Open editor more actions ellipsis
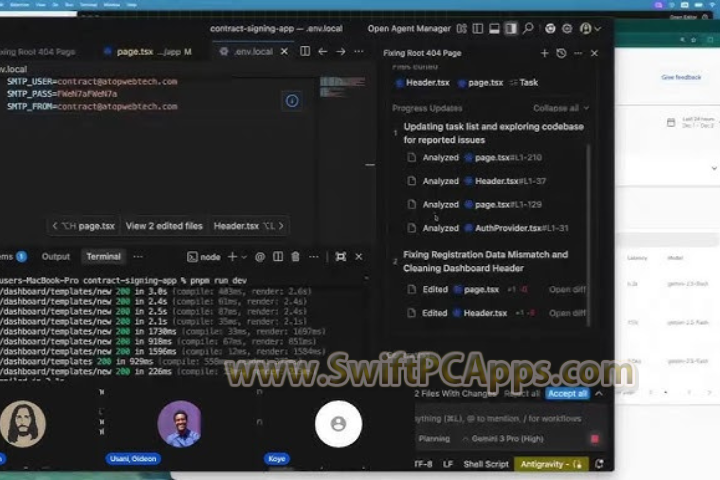The height and width of the screenshot is (480, 720). click(x=359, y=51)
